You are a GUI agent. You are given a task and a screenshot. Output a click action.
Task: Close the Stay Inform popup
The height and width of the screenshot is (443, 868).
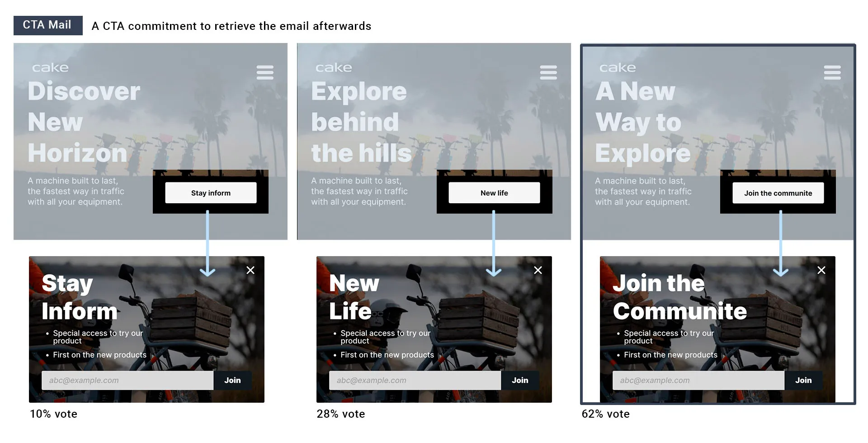[x=250, y=270]
